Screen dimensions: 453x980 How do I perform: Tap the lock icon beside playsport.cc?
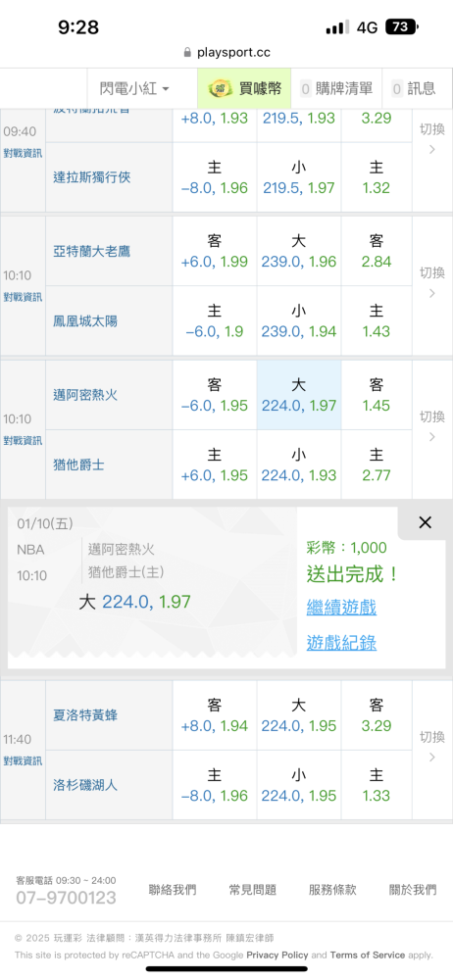187,53
